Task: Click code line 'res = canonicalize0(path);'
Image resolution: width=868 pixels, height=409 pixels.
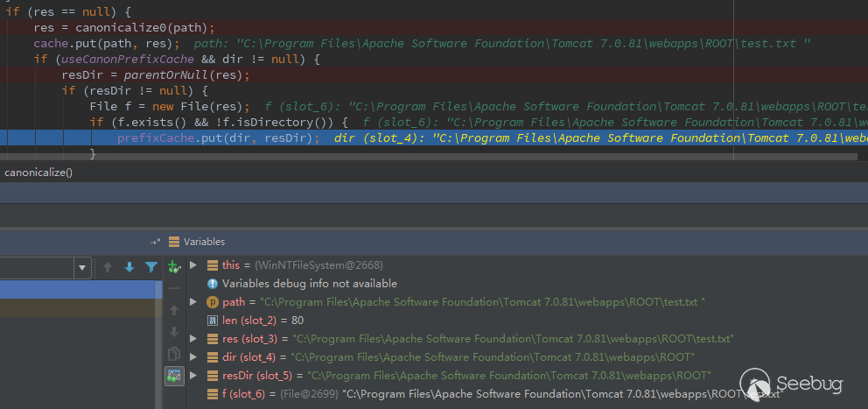Action: 124,27
